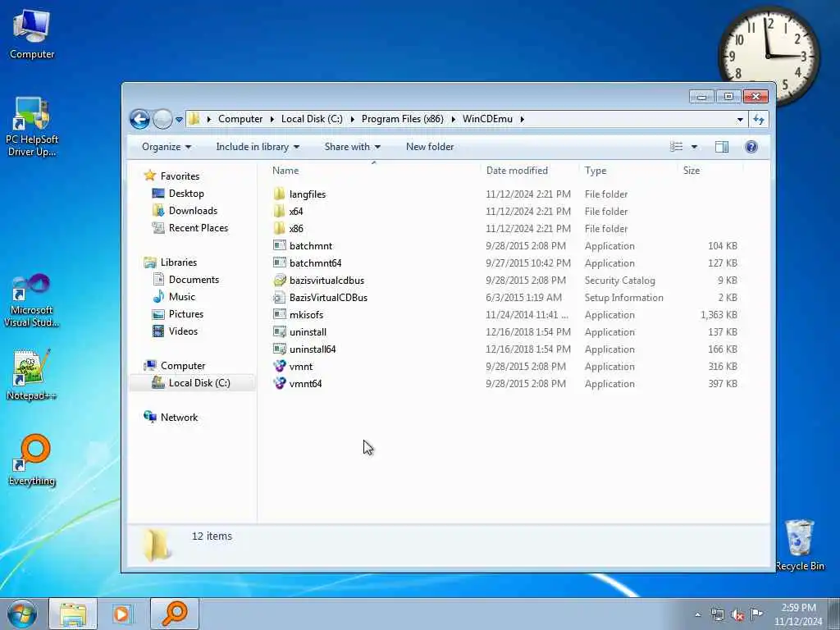Select the uninstall64 application icon
This screenshot has height=630, width=840.
tap(279, 349)
